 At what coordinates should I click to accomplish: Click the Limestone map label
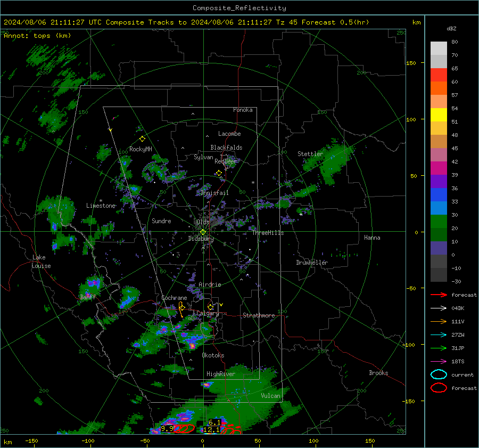coord(101,206)
